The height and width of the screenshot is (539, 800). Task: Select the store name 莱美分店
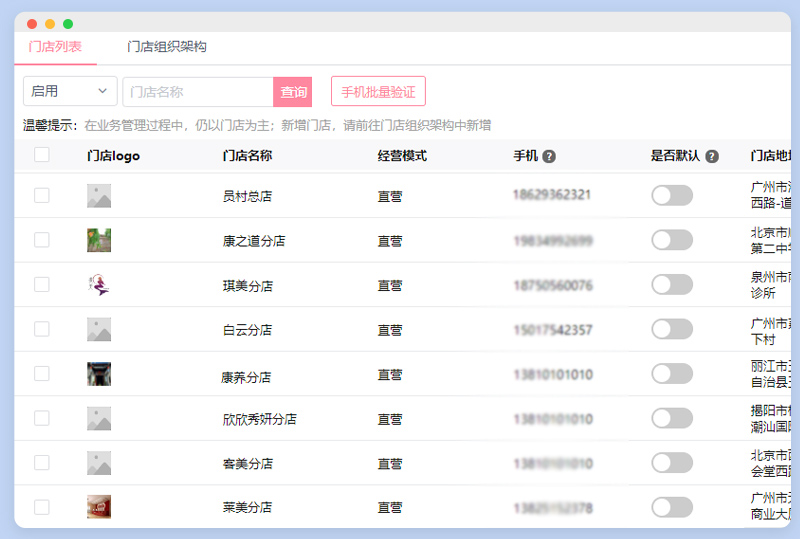247,508
